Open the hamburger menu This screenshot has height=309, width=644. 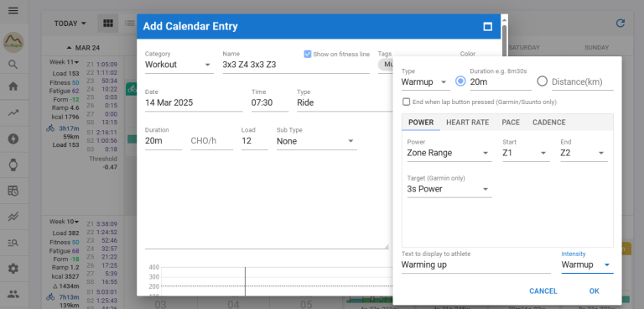(x=13, y=11)
